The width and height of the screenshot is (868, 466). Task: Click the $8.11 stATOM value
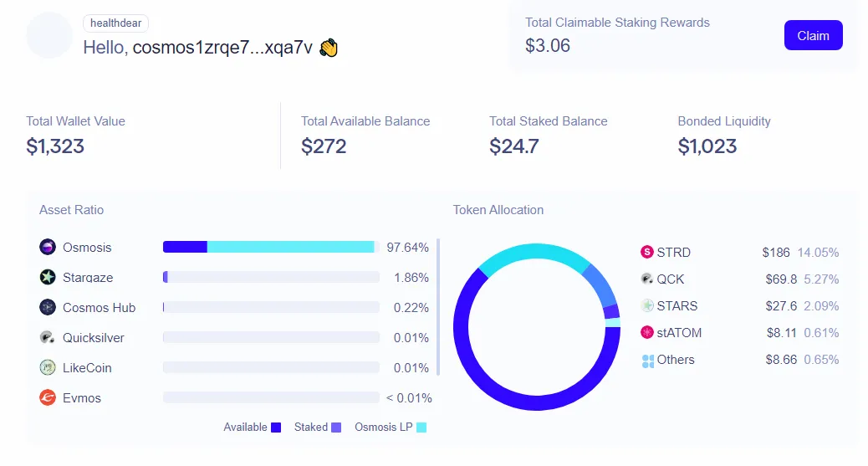[782, 333]
